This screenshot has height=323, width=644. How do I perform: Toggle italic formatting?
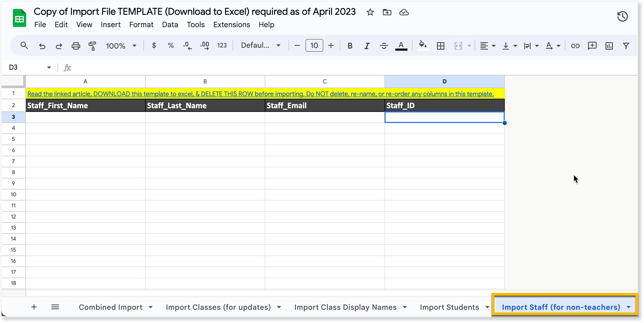coord(367,46)
